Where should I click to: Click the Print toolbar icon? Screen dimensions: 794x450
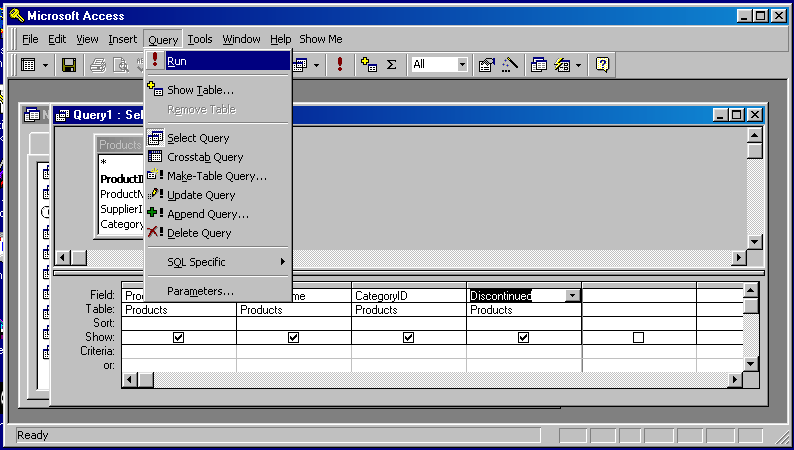click(98, 65)
